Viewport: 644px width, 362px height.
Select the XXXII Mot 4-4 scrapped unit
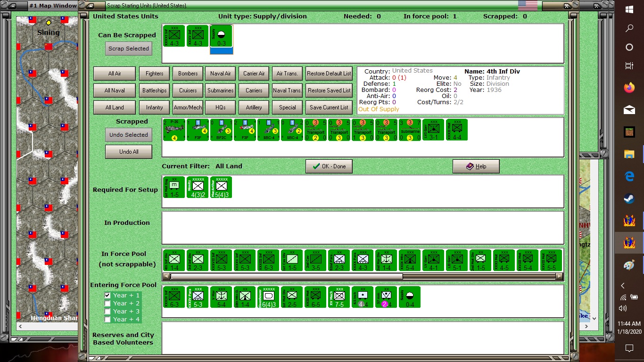pyautogui.click(x=457, y=130)
